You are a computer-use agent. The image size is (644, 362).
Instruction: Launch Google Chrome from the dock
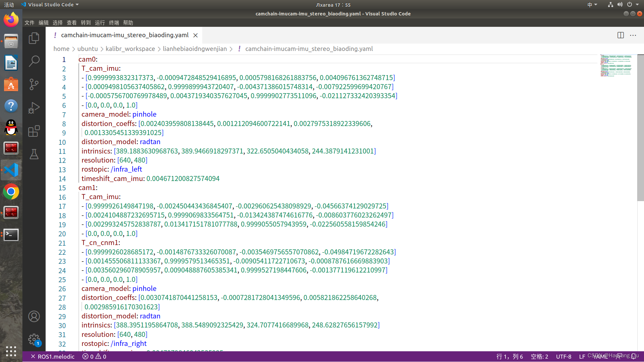tap(11, 192)
